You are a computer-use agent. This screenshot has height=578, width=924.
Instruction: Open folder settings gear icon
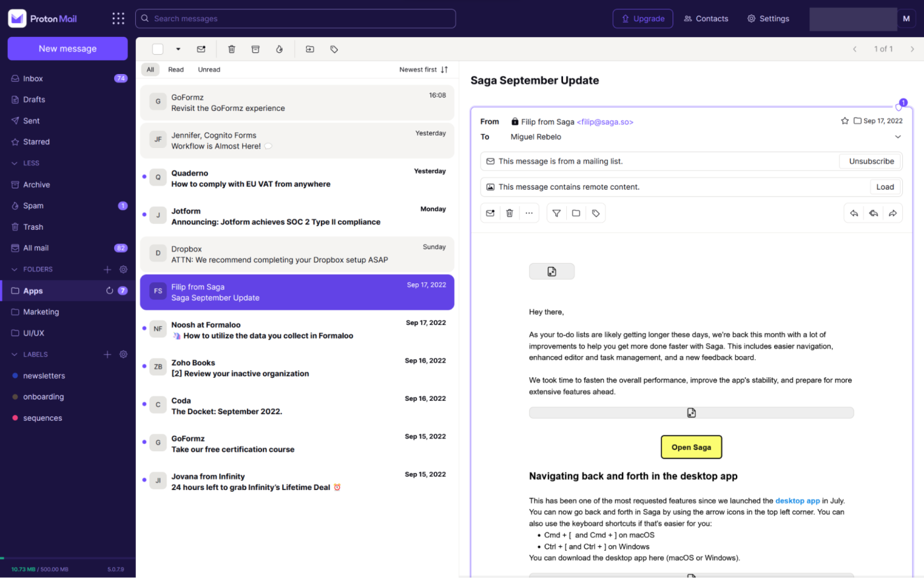[x=123, y=270]
